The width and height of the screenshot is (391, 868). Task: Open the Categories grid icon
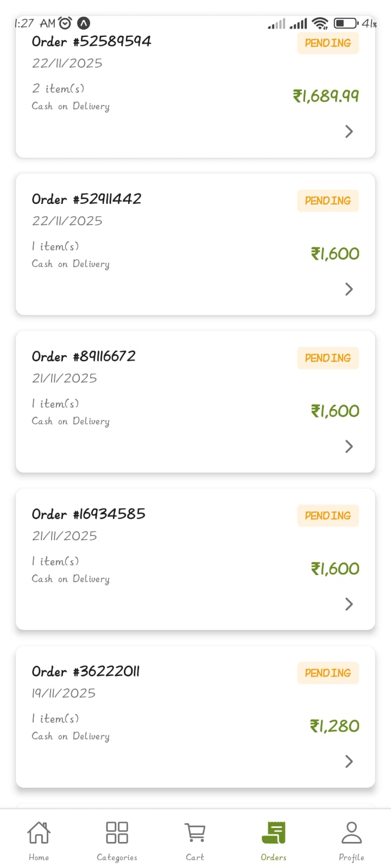click(117, 833)
